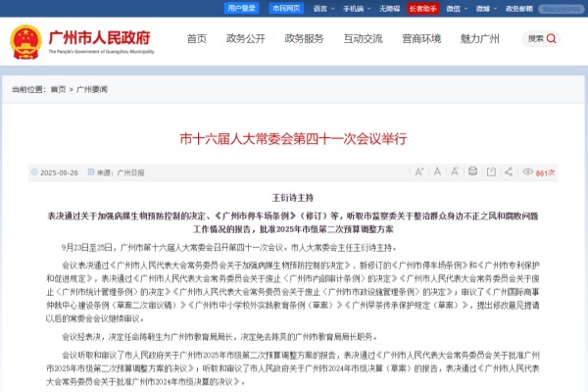Image resolution: width=588 pixels, height=392 pixels.
Task: Click the search magnifier icon
Action: pos(552,39)
